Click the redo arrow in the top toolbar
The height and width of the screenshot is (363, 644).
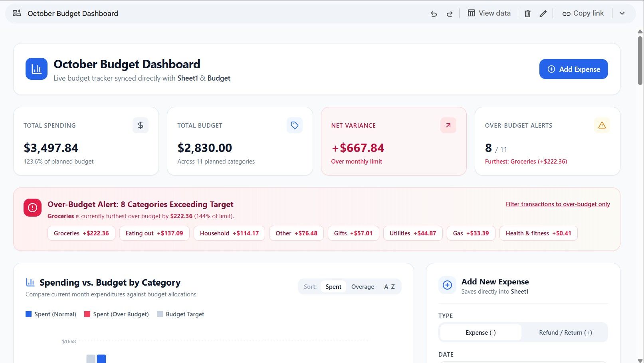click(x=450, y=14)
